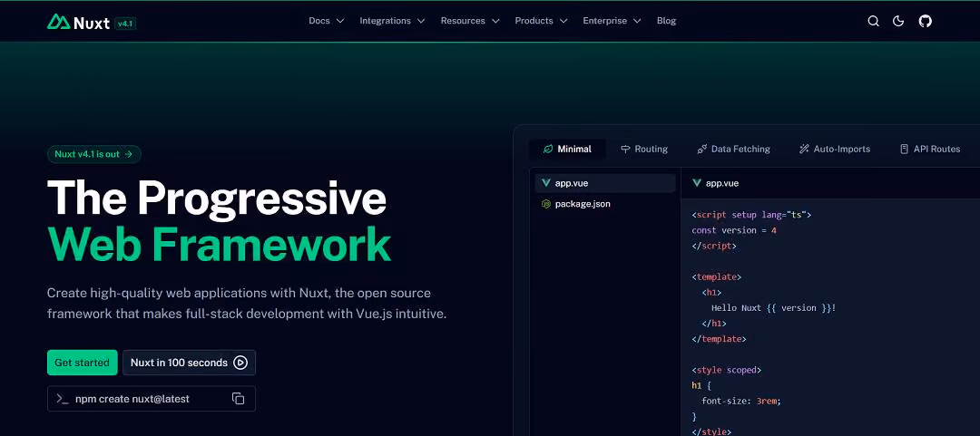The image size is (980, 436).
Task: Select package.json in the file tree
Action: tap(605, 204)
